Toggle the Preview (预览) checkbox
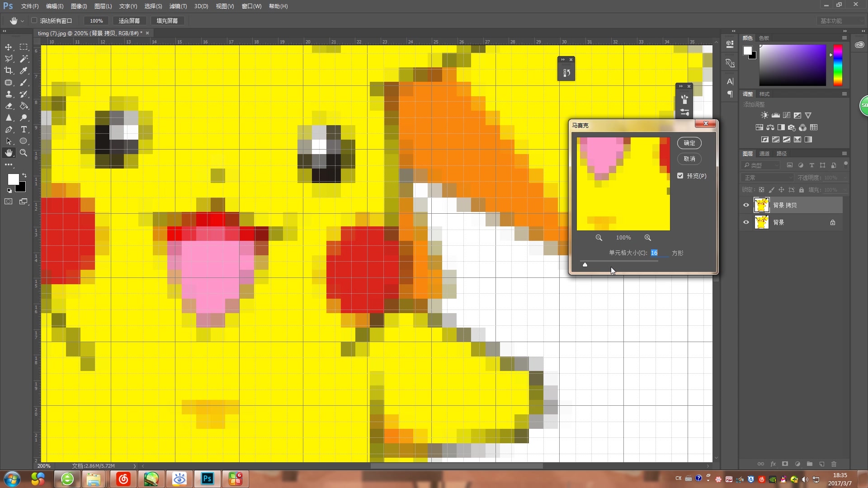This screenshot has width=868, height=488. click(680, 176)
